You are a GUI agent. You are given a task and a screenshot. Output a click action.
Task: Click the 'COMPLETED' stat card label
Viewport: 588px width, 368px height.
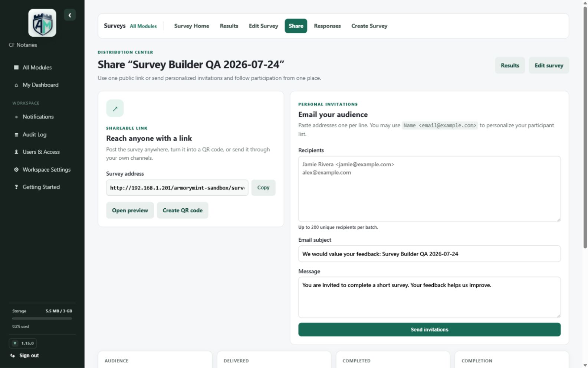356,361
